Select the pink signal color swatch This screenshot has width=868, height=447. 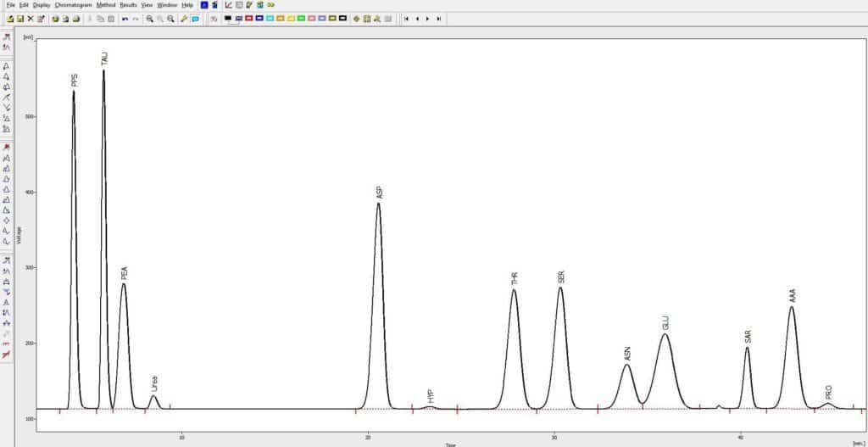pos(311,19)
